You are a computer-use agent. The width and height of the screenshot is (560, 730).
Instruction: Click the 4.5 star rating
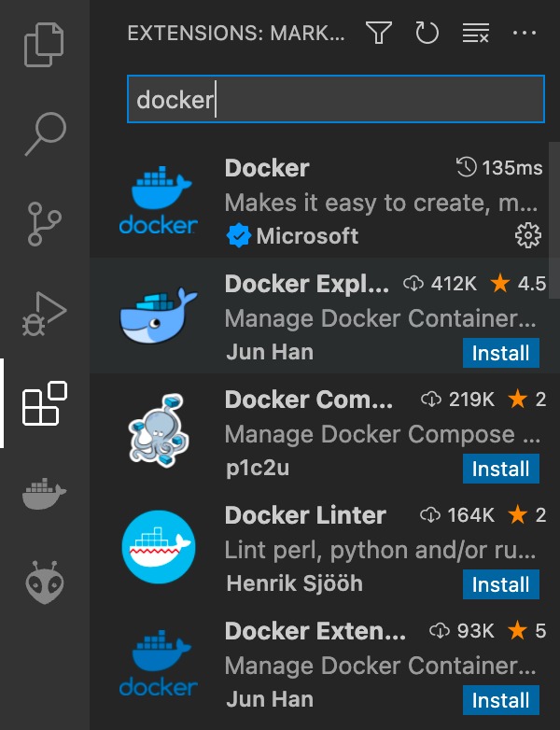(532, 284)
